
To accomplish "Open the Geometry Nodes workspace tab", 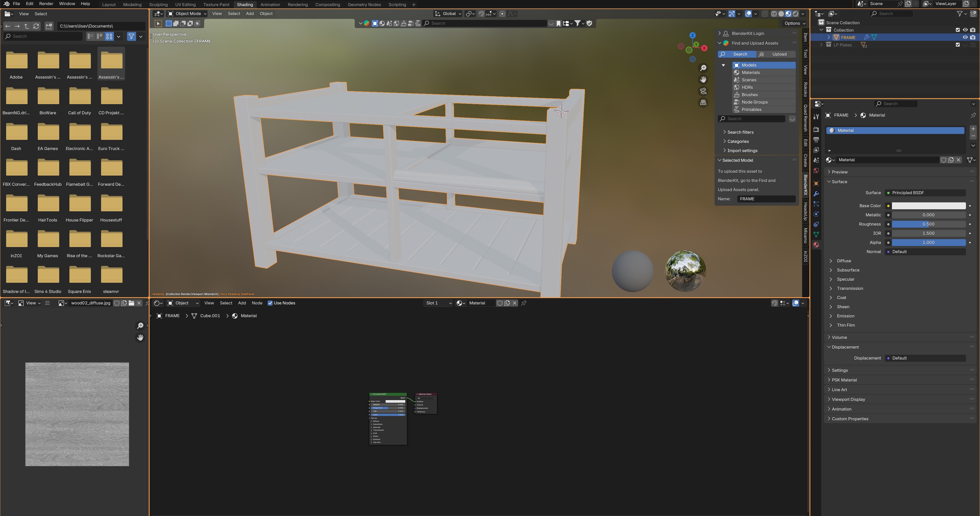I will [x=364, y=5].
